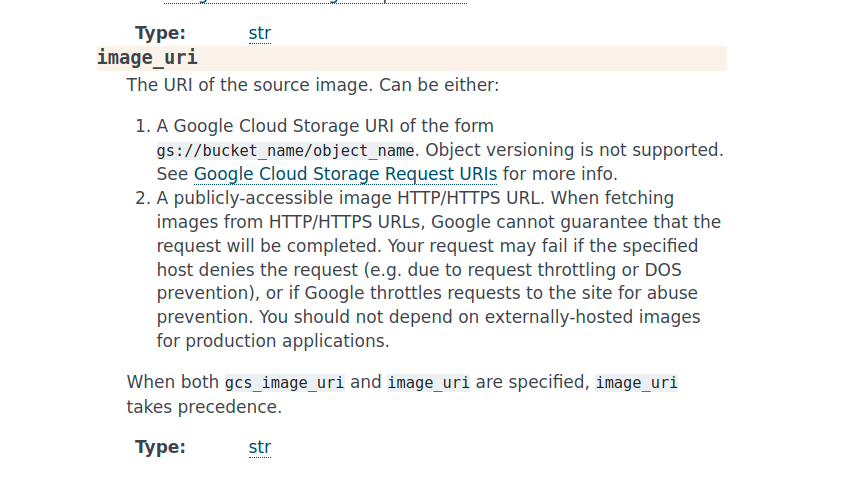Click the partially cut-off underlined link above Type
This screenshot has width=845, height=485.
(x=315, y=2)
